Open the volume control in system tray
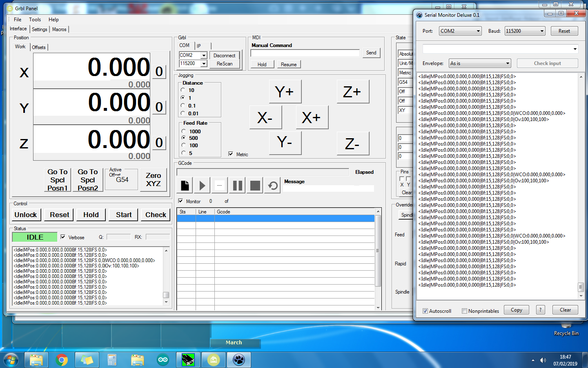 (543, 360)
